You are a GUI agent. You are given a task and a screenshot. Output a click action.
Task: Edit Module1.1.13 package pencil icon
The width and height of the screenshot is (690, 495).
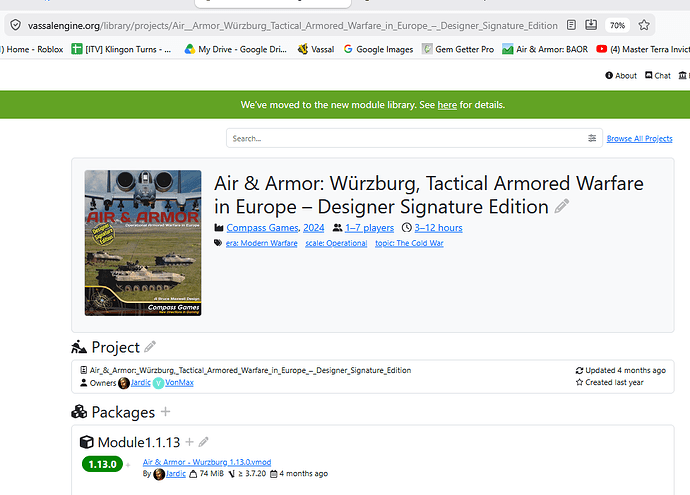tap(203, 442)
